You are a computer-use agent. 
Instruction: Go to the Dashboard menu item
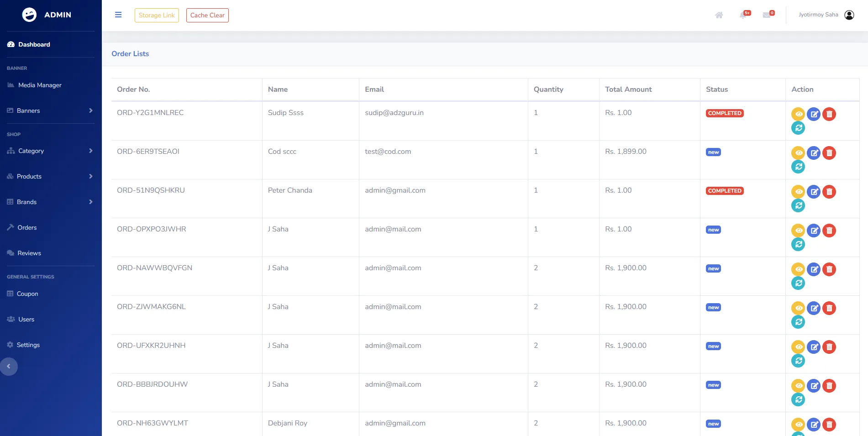click(34, 44)
